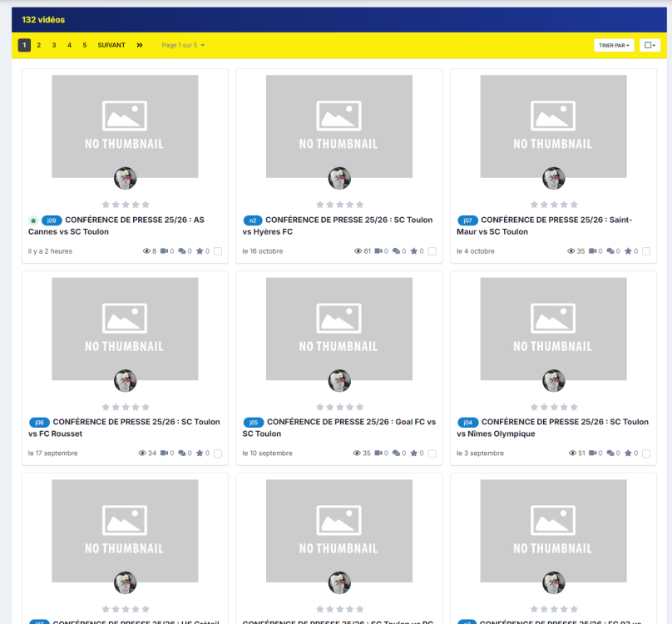672x624 pixels.
Task: Open 'Saint-Maur vs SC Toulon' press conference link
Action: click(544, 225)
